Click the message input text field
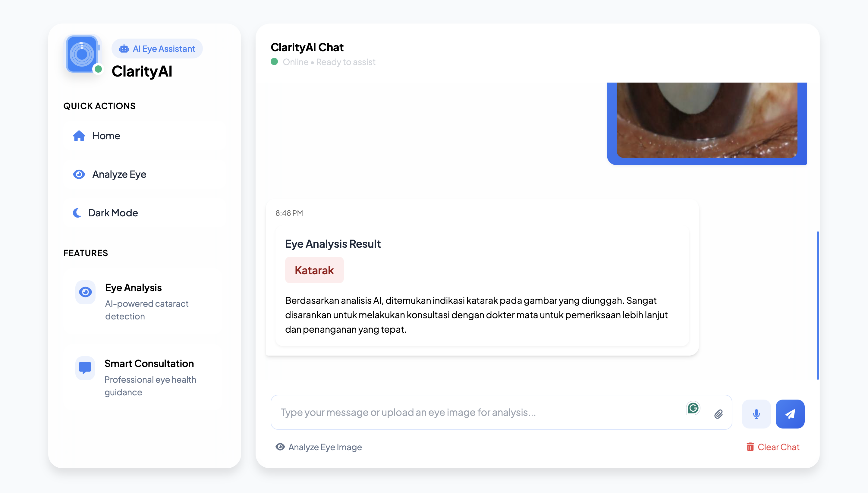This screenshot has width=868, height=493. click(474, 412)
